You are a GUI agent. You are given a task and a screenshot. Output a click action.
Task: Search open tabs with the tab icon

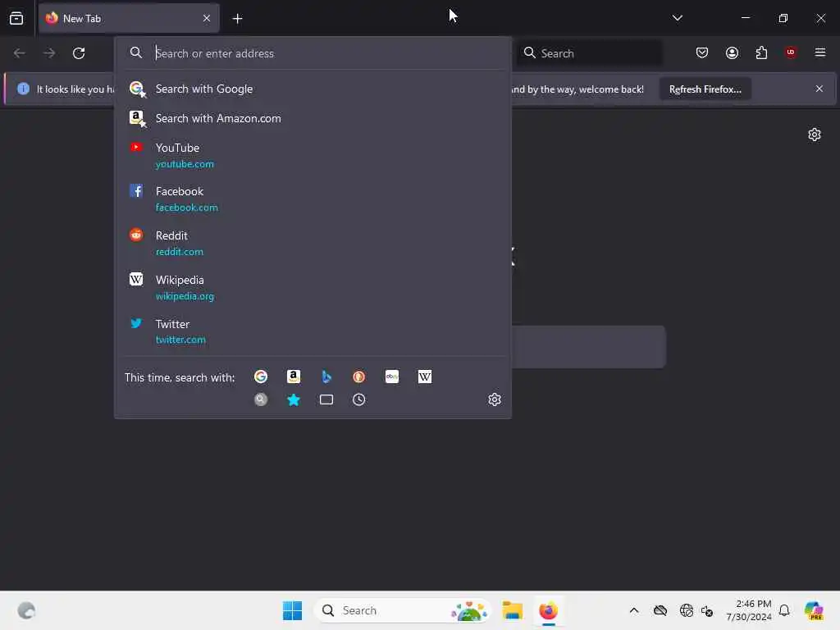pos(326,399)
